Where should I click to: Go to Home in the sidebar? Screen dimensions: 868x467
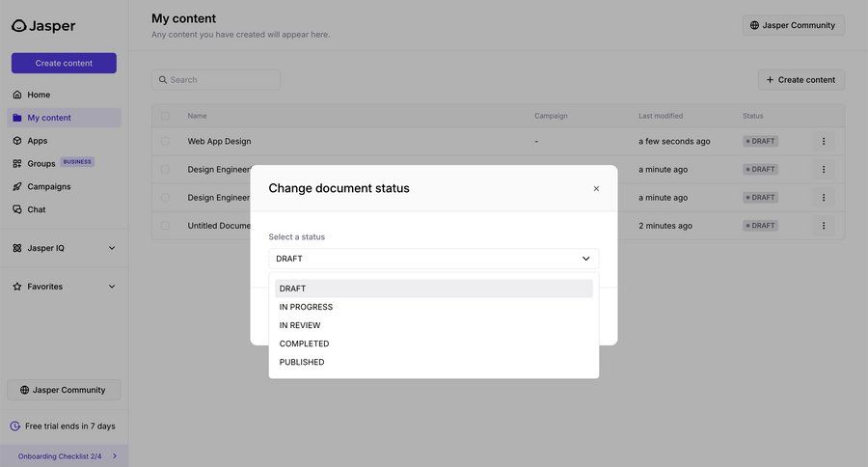[64, 95]
